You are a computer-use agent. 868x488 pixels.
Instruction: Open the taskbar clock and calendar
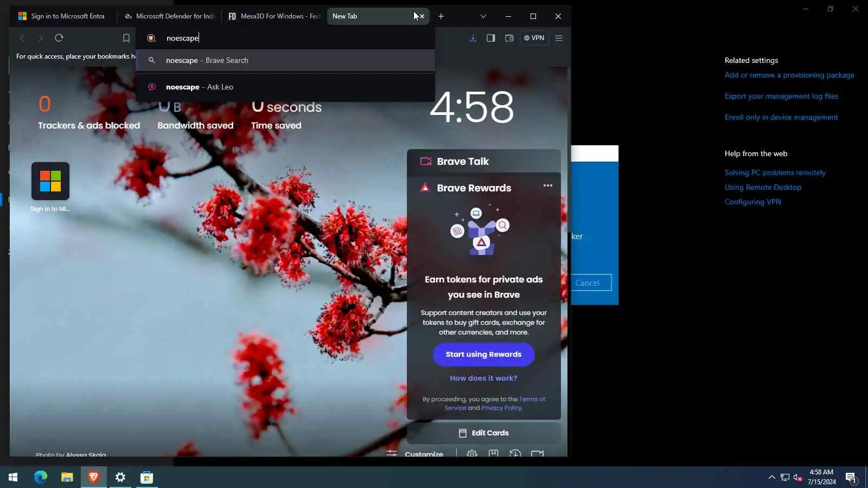[x=821, y=477]
